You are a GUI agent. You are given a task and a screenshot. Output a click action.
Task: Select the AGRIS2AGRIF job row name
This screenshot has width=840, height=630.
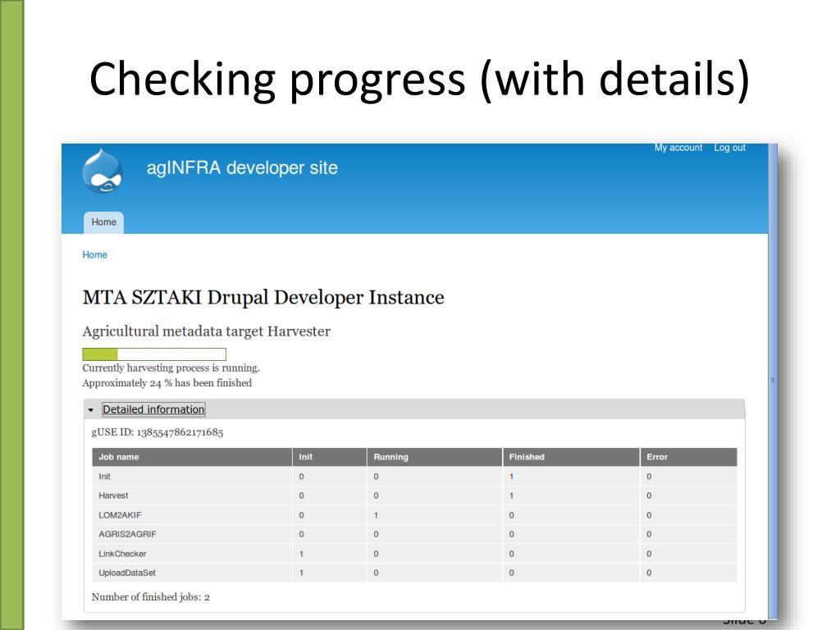[127, 535]
